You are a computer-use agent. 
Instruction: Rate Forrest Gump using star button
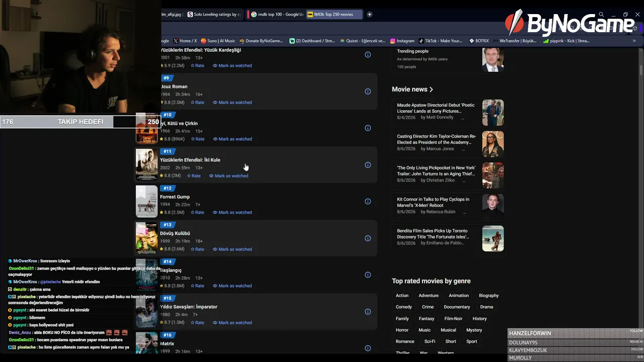(x=197, y=213)
